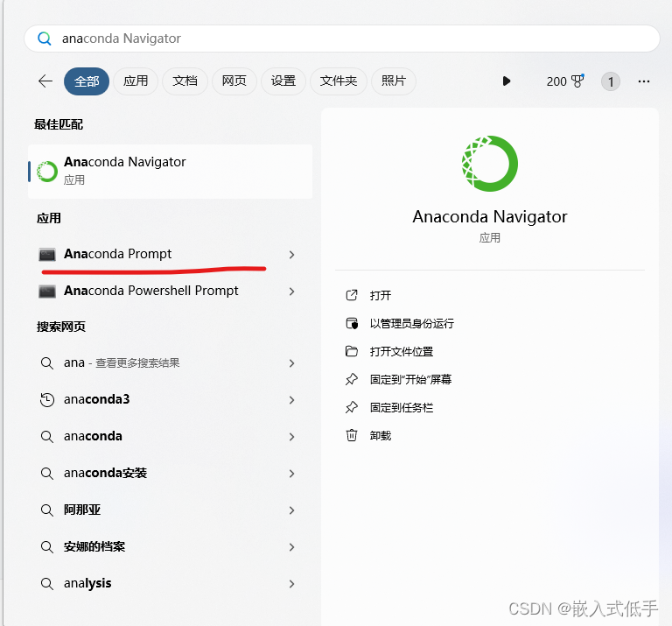
Task: Click the magnifier icon beside ana suggestion
Action: (46, 363)
